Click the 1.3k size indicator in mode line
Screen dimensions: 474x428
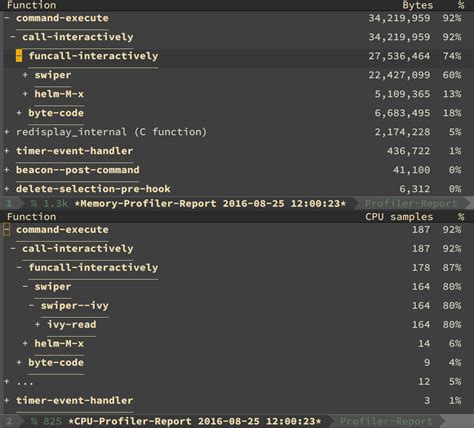[56, 203]
